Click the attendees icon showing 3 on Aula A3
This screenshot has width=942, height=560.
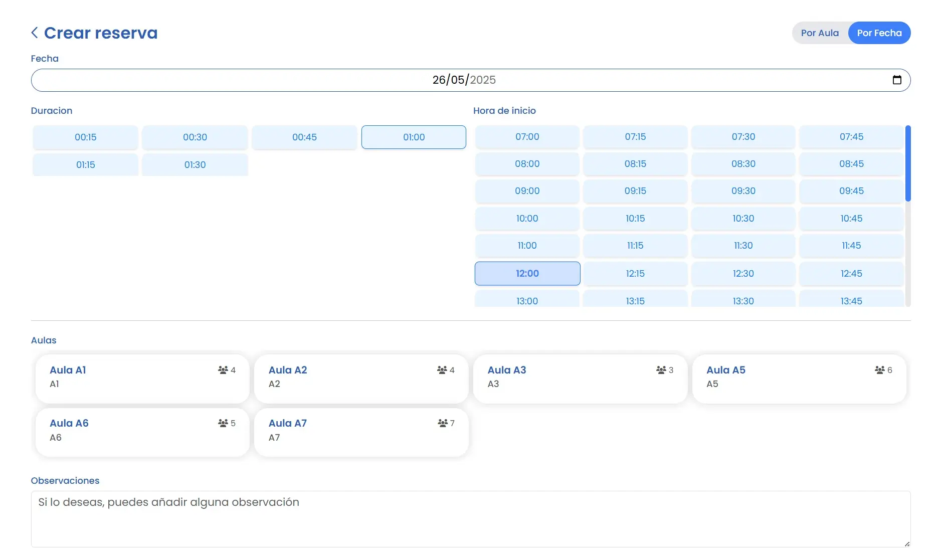pyautogui.click(x=662, y=370)
